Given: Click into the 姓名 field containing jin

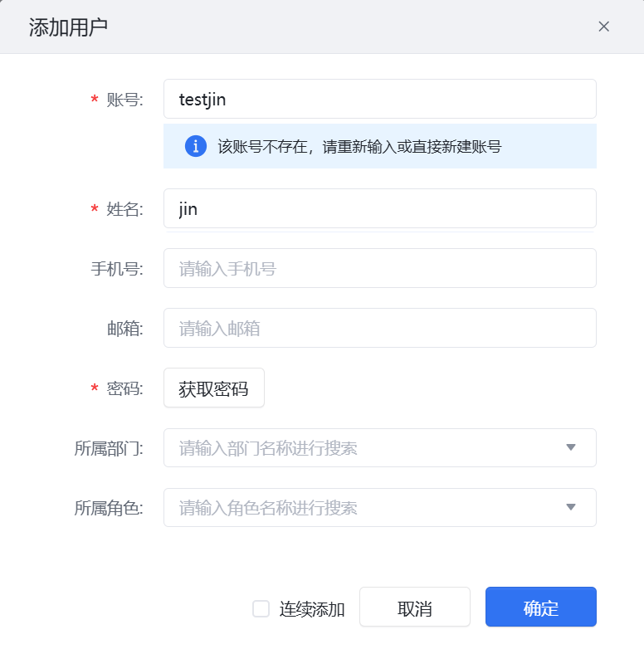Looking at the screenshot, I should (379, 209).
